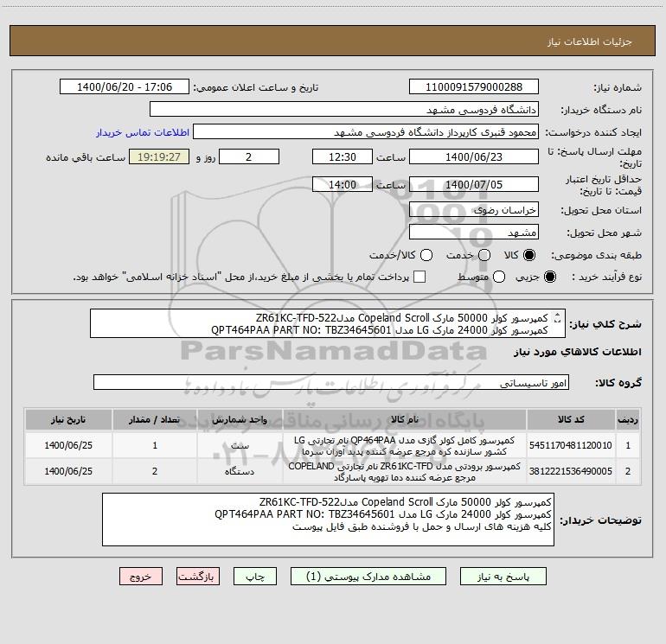Click the نام دستگاه خریدار field
666x644 pixels.
pyautogui.click(x=344, y=109)
